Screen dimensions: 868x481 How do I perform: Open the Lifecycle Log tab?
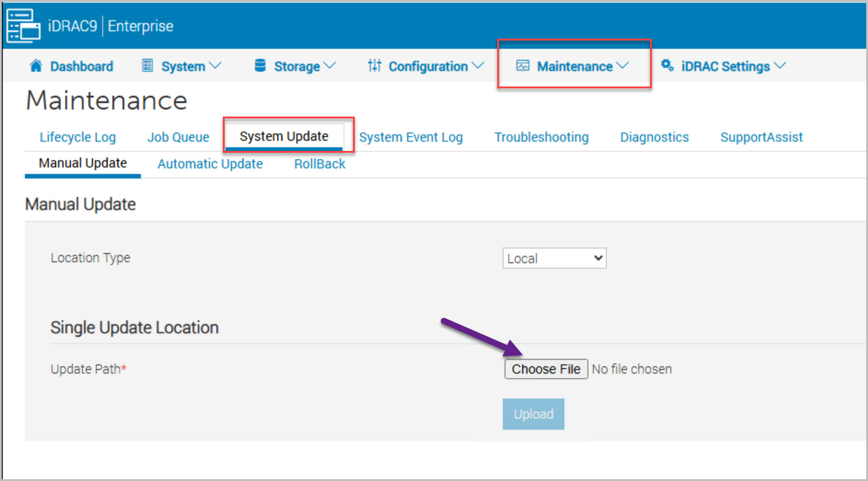(77, 137)
